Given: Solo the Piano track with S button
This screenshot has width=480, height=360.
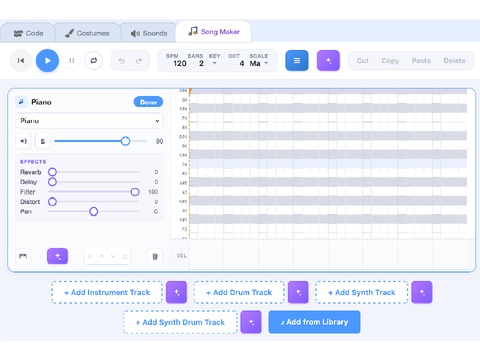Looking at the screenshot, I should click(43, 141).
